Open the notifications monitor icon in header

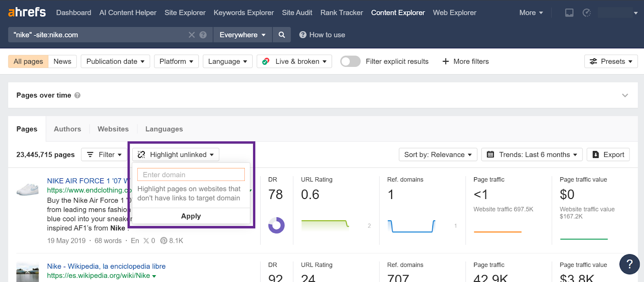click(x=569, y=13)
